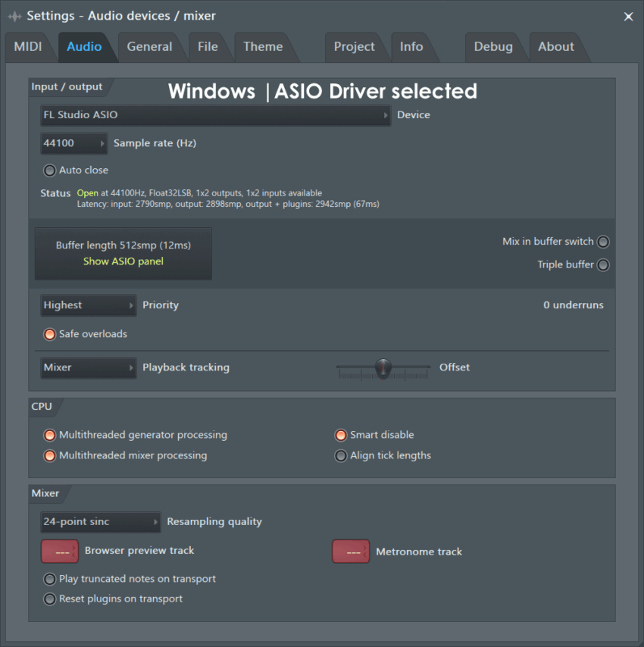The width and height of the screenshot is (644, 647).
Task: Change the Resampling quality from 24-point sinc
Action: tap(100, 522)
